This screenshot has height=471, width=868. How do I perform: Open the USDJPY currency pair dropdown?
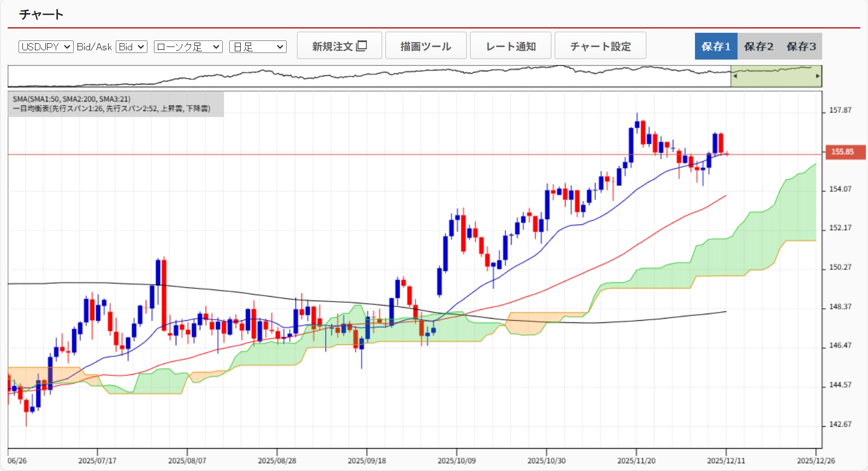tap(46, 47)
